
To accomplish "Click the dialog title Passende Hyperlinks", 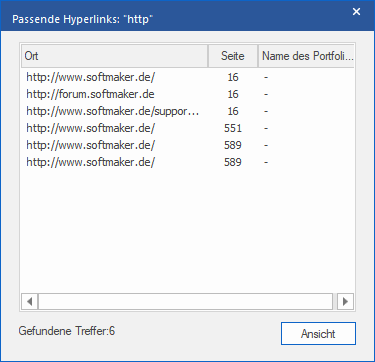I will tap(83, 19).
